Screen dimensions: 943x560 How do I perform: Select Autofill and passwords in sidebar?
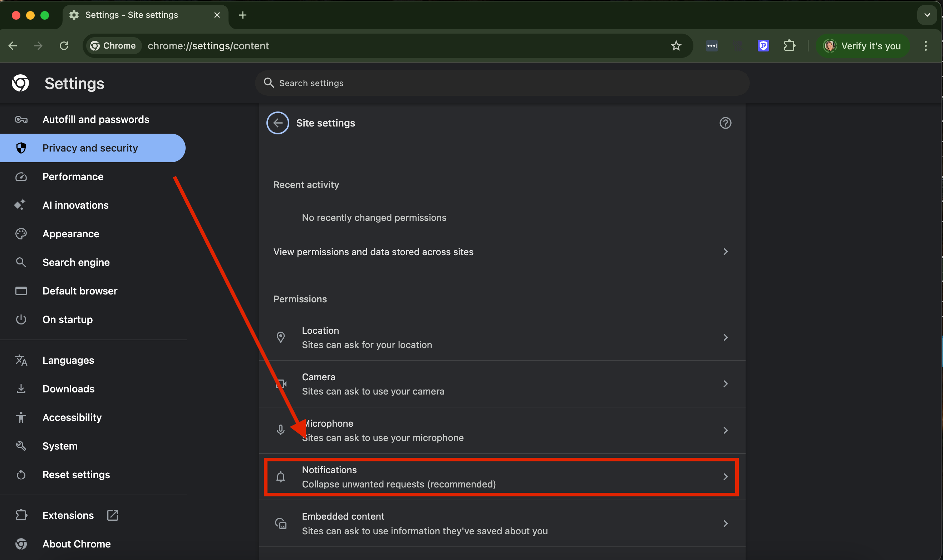click(x=93, y=120)
